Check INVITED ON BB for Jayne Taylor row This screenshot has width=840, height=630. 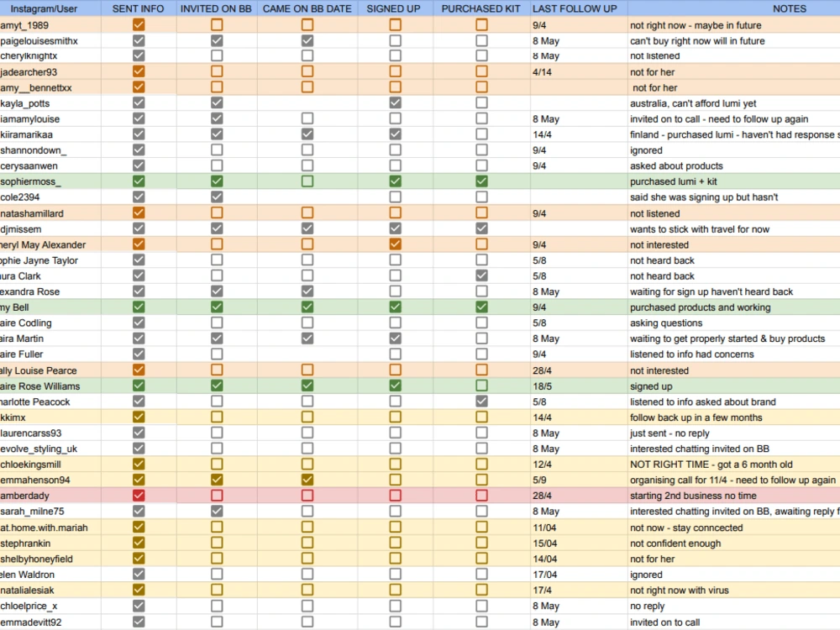coord(217,260)
